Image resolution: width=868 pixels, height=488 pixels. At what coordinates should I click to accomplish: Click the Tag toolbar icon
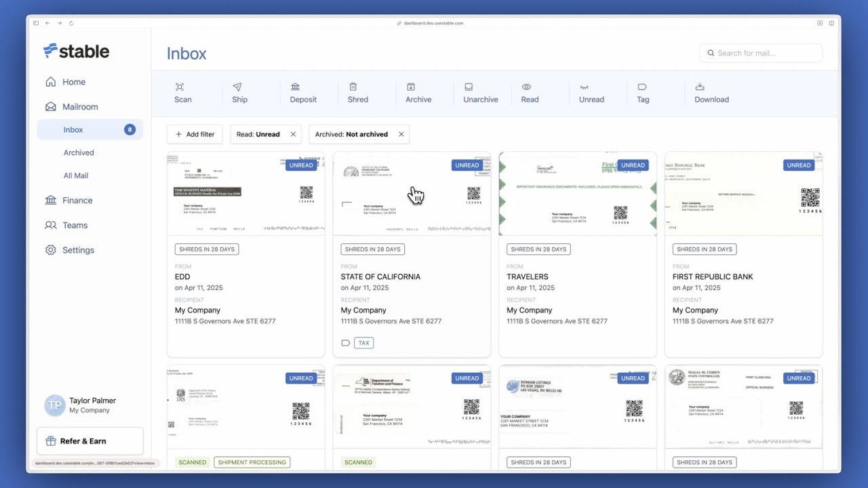point(642,87)
